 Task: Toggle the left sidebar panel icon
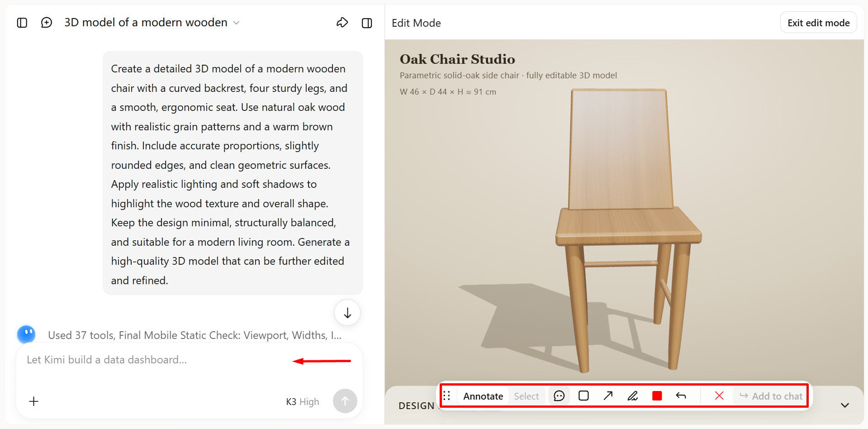click(x=22, y=23)
